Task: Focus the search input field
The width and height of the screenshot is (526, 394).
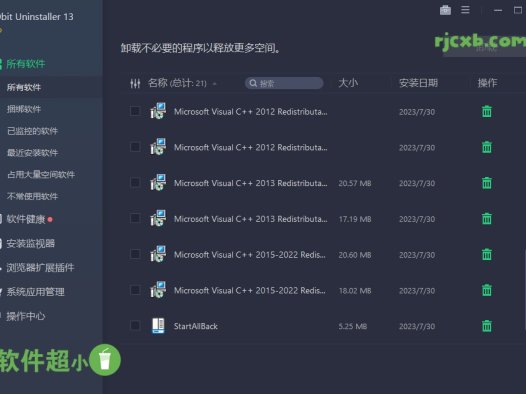Action: [x=284, y=83]
